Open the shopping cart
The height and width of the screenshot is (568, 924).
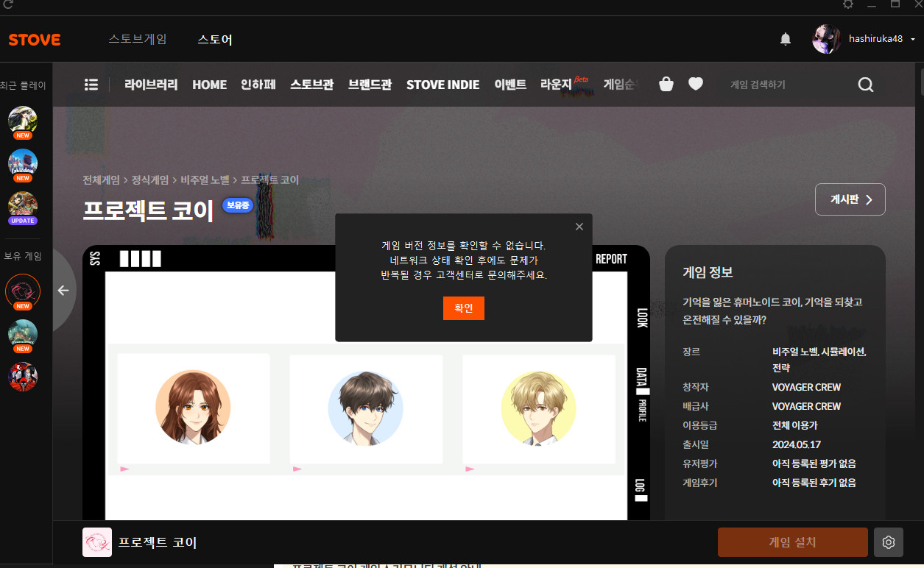pos(666,85)
